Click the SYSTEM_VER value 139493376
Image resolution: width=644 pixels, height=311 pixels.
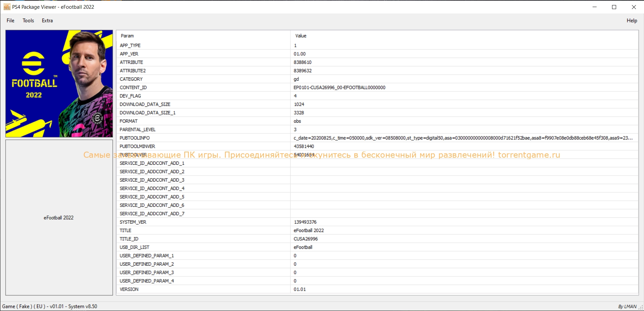(x=305, y=222)
